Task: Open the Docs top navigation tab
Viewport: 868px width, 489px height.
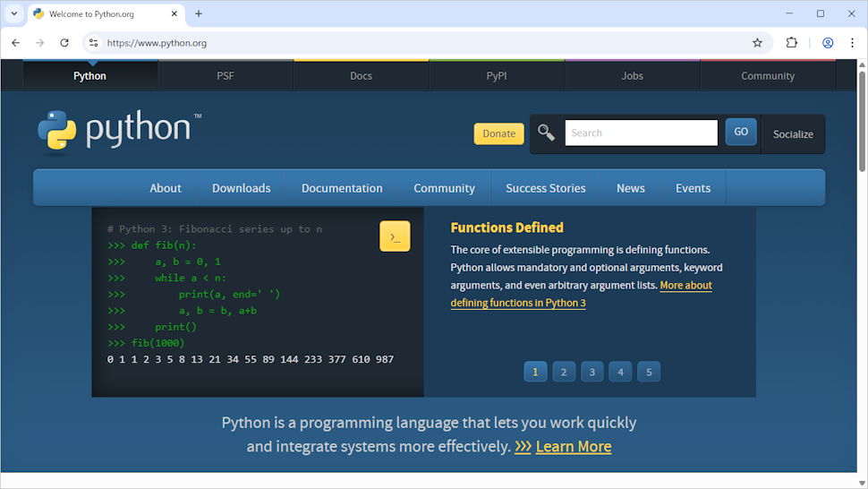Action: pyautogui.click(x=361, y=76)
